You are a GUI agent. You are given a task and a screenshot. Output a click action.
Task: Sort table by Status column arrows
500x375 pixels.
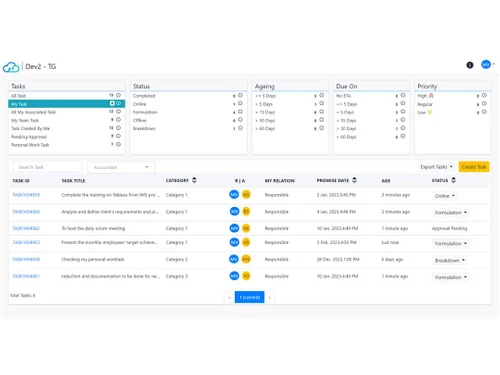pos(453,180)
